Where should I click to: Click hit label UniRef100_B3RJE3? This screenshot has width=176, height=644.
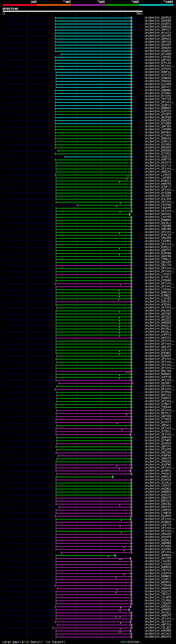click(x=158, y=301)
